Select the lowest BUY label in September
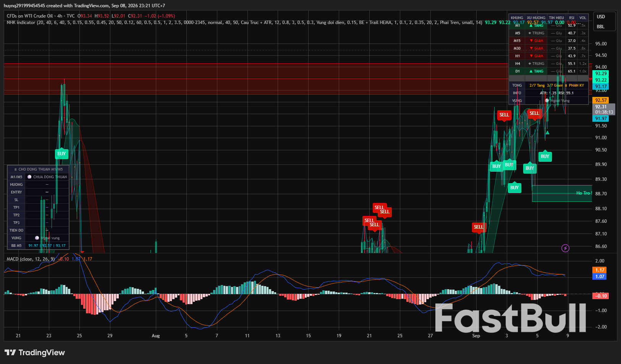Image resolution: width=621 pixels, height=364 pixels. coord(514,188)
